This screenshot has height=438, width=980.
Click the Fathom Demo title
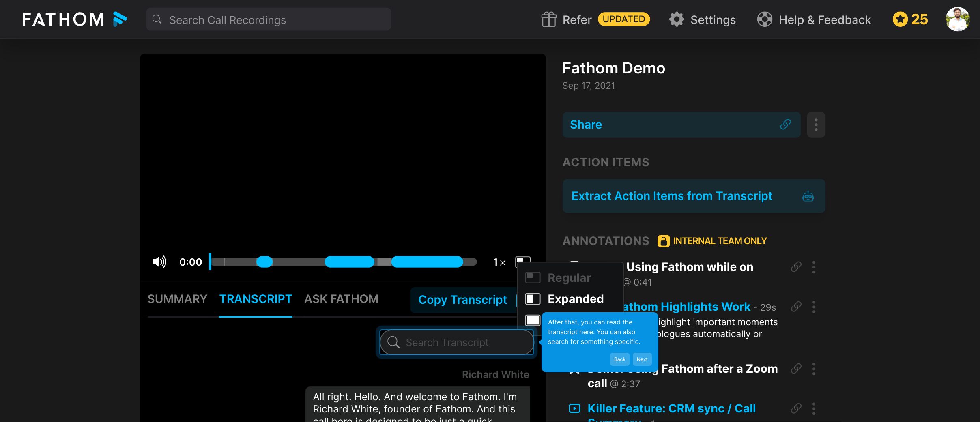(614, 68)
